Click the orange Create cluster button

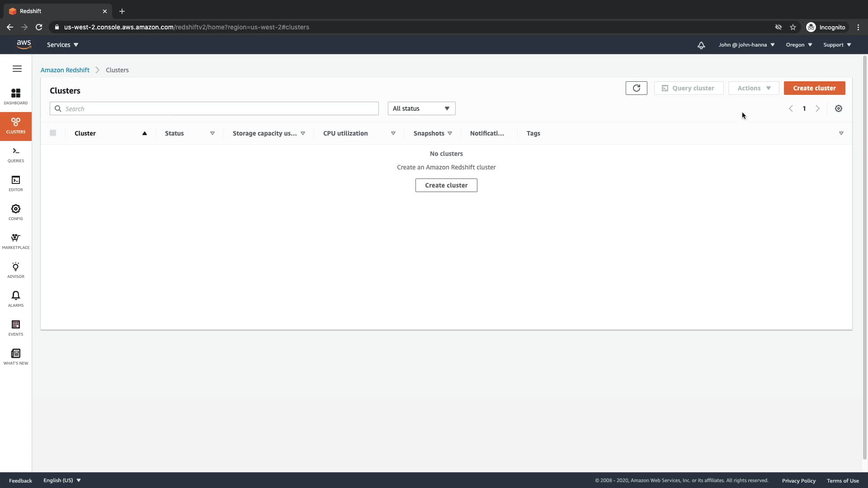coord(814,88)
